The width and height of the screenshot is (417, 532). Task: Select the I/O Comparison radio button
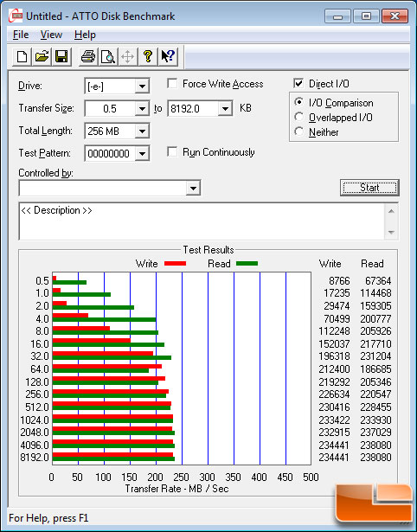point(299,102)
